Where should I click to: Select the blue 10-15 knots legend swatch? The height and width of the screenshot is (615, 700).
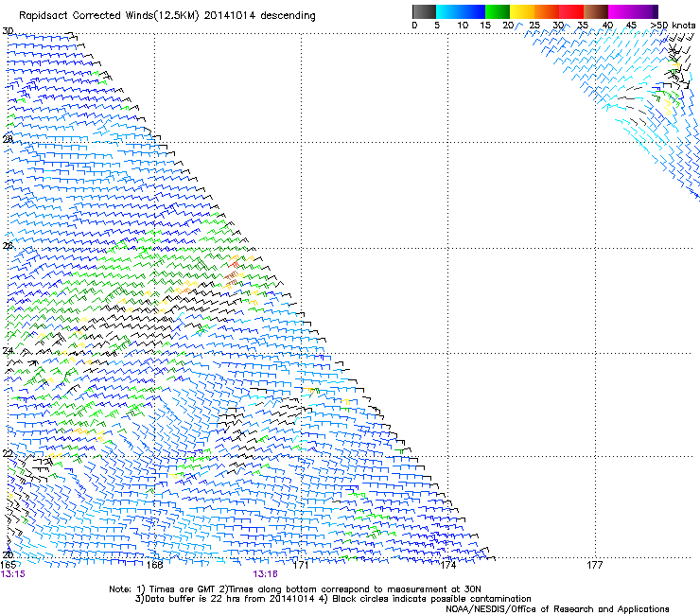pos(473,11)
